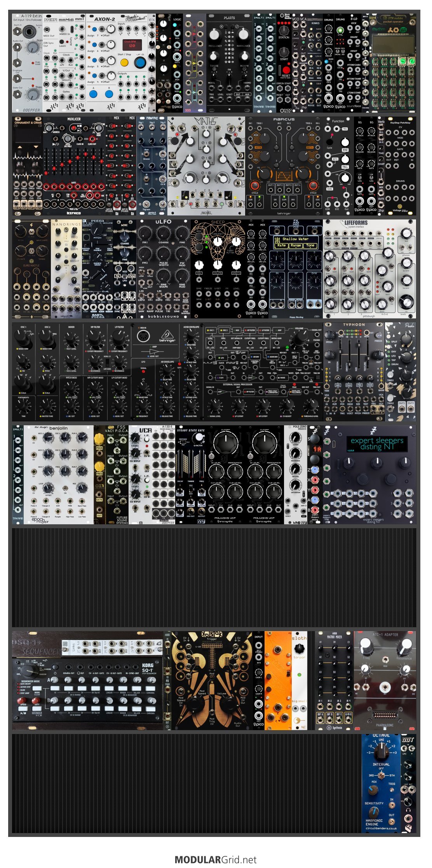Turn the STATION knob on Radio Music
The height and width of the screenshot is (868, 432).
pyautogui.click(x=284, y=30)
